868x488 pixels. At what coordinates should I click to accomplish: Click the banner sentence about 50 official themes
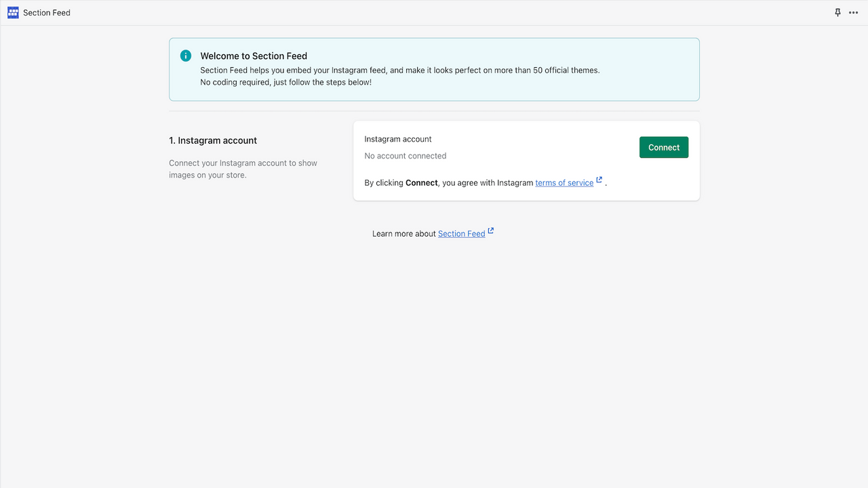400,70
